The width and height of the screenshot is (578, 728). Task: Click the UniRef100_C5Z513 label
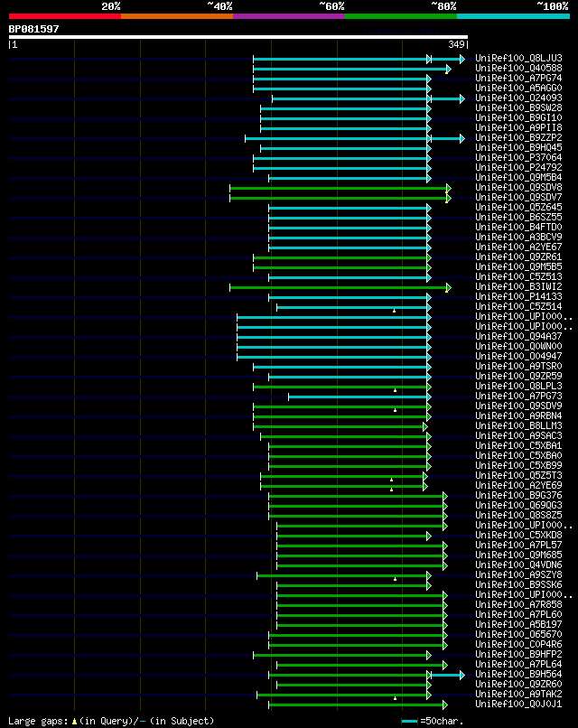point(518,276)
